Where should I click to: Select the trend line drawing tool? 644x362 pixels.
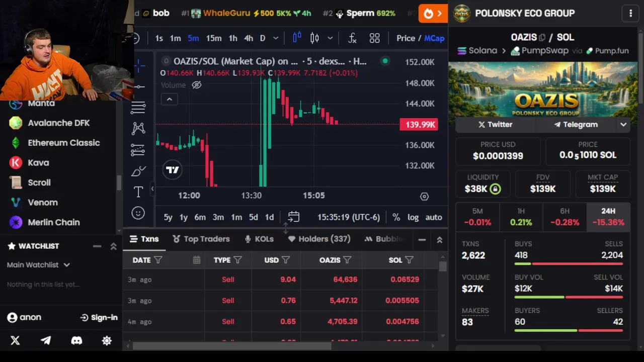coord(139,86)
